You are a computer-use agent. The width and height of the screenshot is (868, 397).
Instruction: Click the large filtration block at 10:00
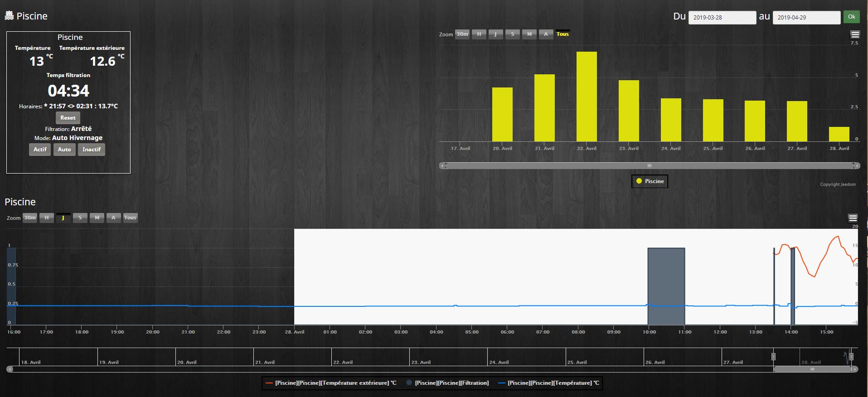(666, 286)
